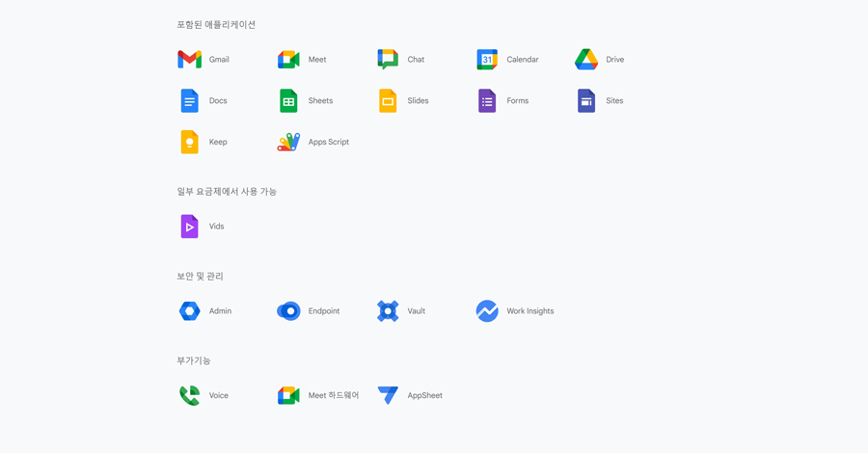Click the Vault text label
868x453 pixels.
pos(417,311)
